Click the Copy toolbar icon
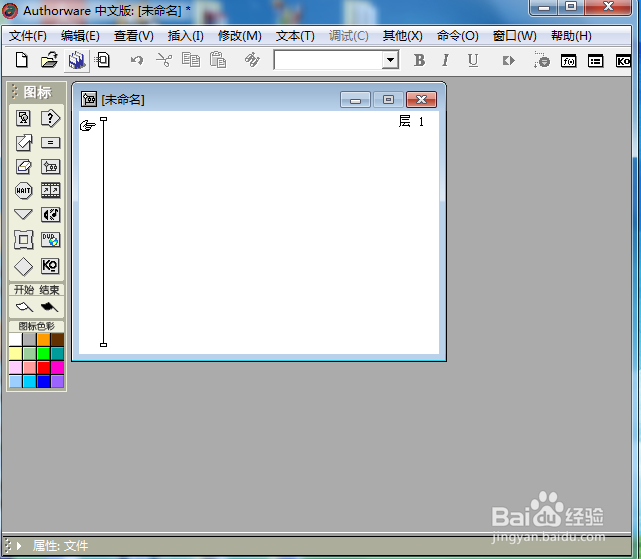This screenshot has height=559, width=641. tap(191, 61)
